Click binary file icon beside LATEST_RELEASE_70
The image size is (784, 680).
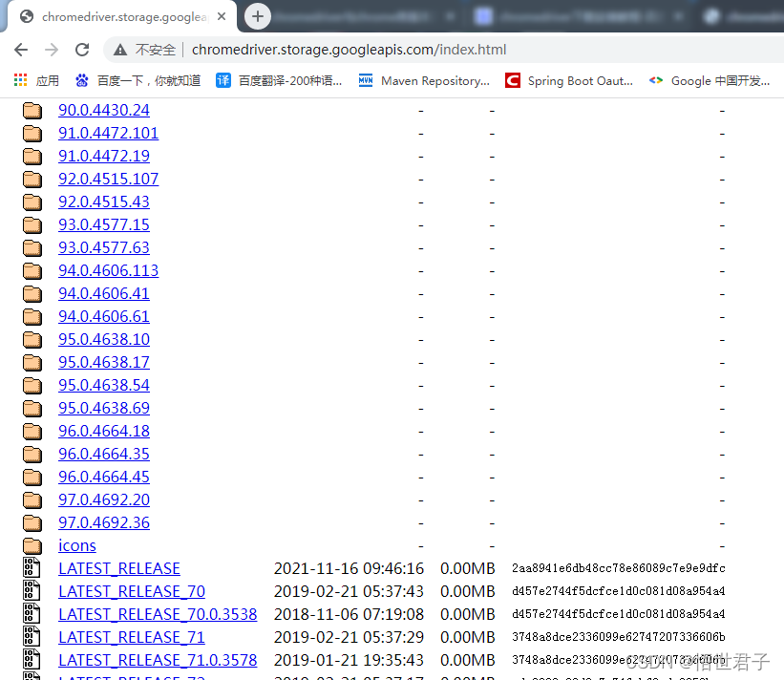(32, 591)
